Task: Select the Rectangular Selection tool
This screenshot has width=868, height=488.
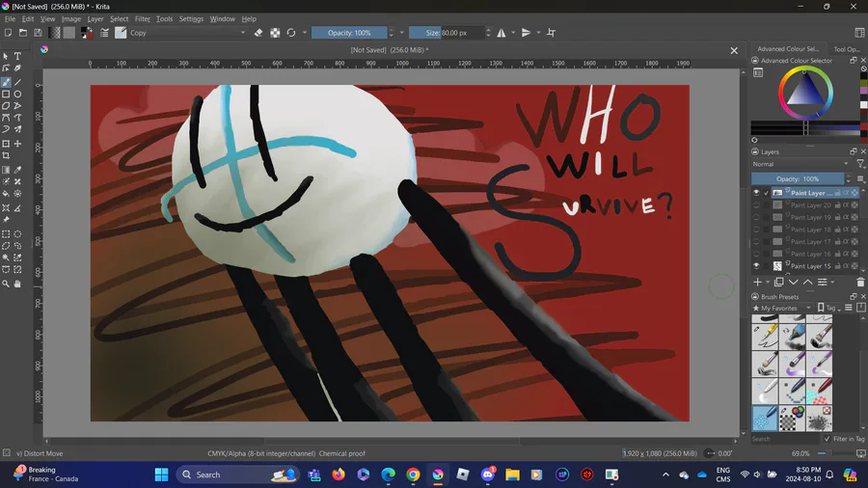Action: click(x=6, y=234)
